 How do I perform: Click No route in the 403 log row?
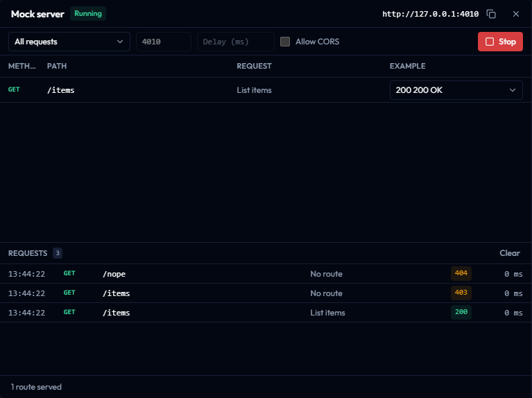(326, 293)
